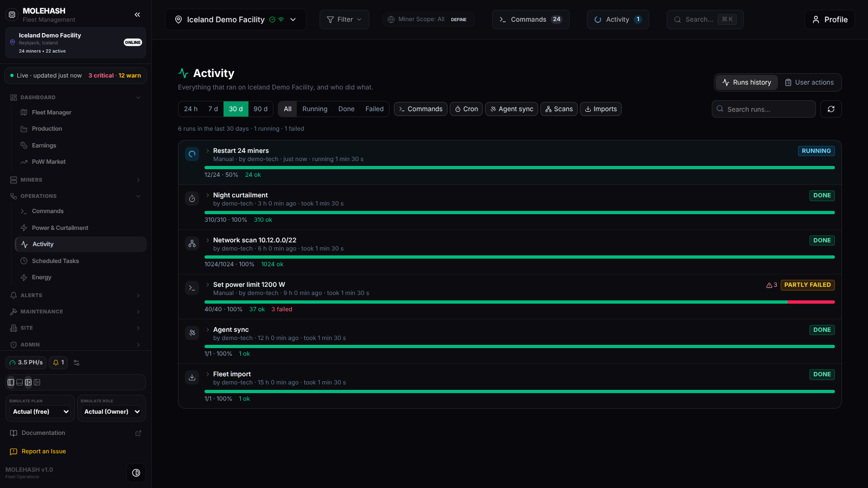Image resolution: width=868 pixels, height=488 pixels.
Task: Show only Failed runs
Action: [x=374, y=109]
